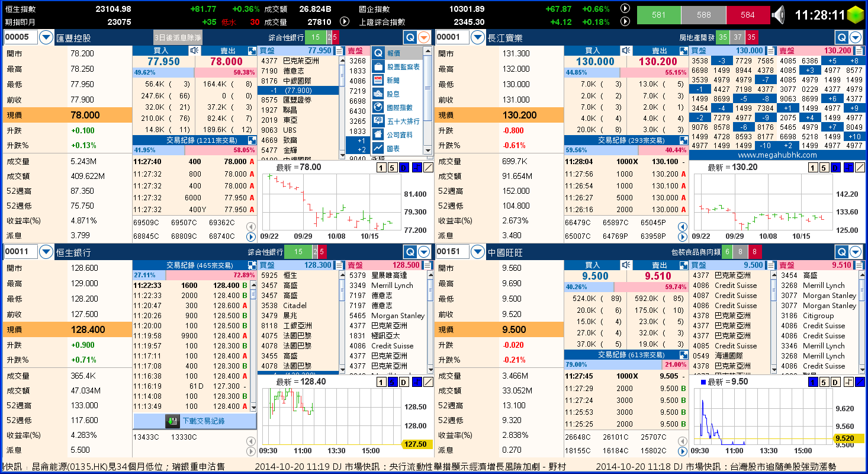The height and width of the screenshot is (474, 868).
Task: Show previous warrants page for 00005
Action: (x=251, y=226)
